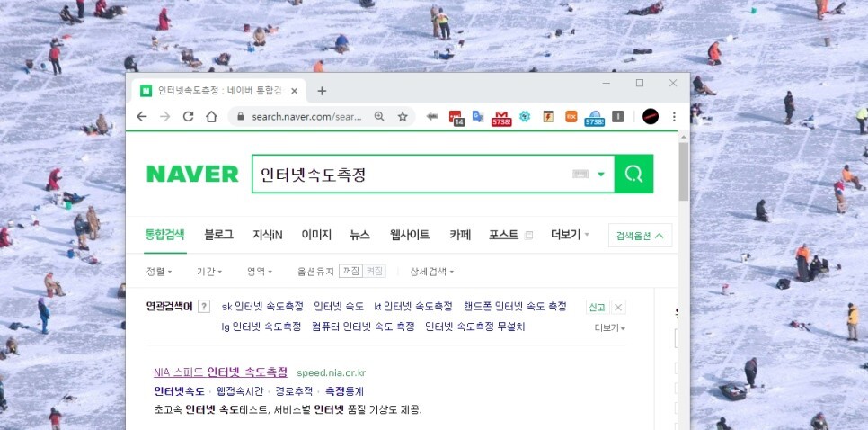Open related search sk 인터넷 속도측정

point(262,307)
